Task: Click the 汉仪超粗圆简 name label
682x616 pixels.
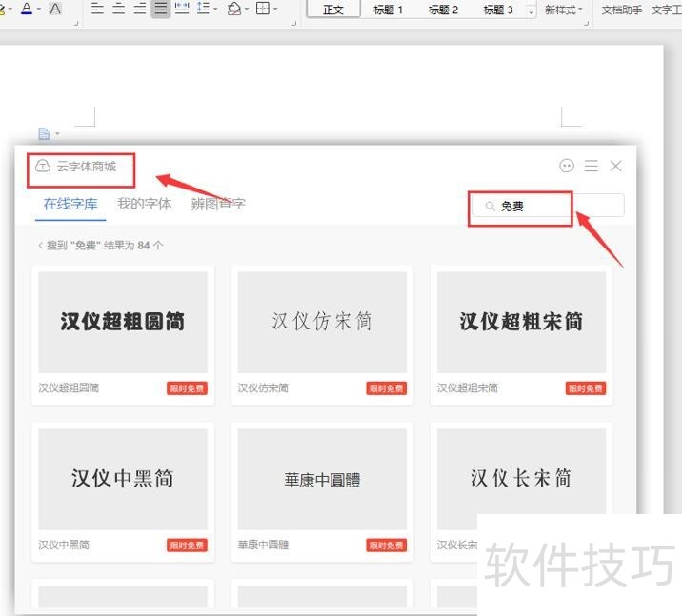Action: [69, 387]
